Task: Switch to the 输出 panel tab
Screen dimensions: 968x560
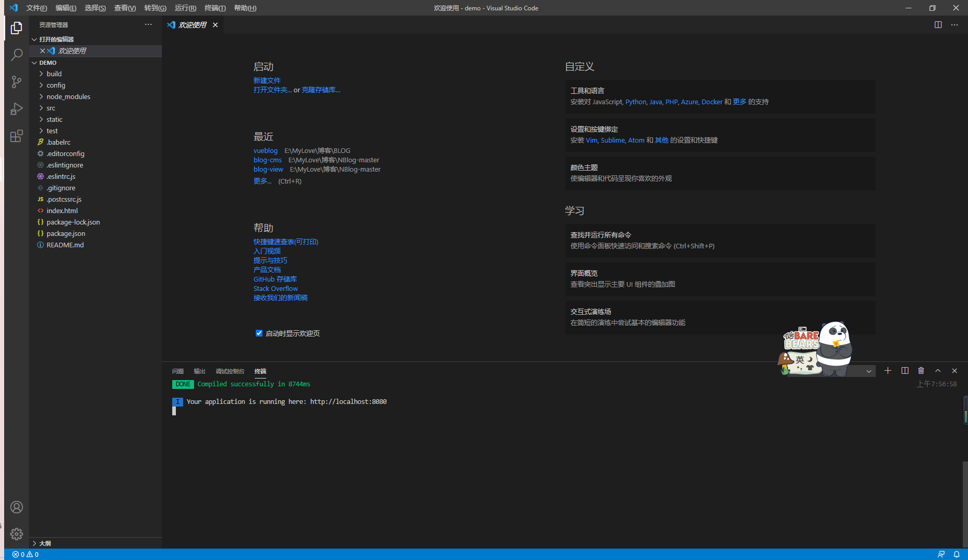Action: [200, 371]
